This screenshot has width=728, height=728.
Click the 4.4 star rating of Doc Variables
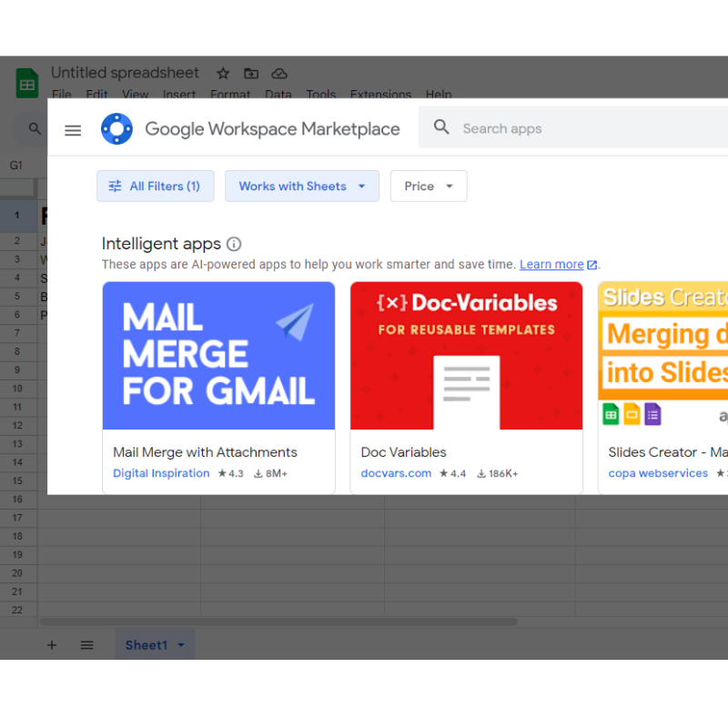452,473
